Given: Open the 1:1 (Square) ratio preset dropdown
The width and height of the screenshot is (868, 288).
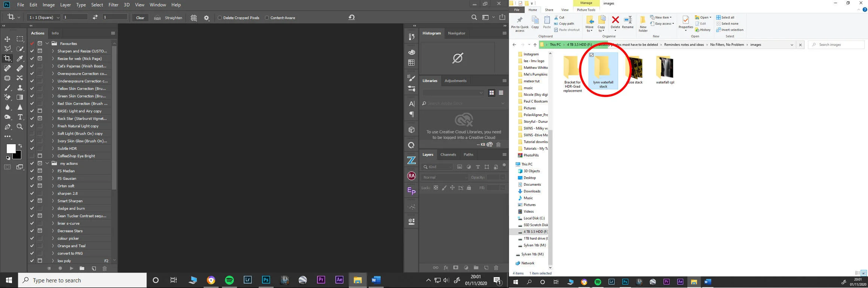Looking at the screenshot, I should tap(45, 17).
